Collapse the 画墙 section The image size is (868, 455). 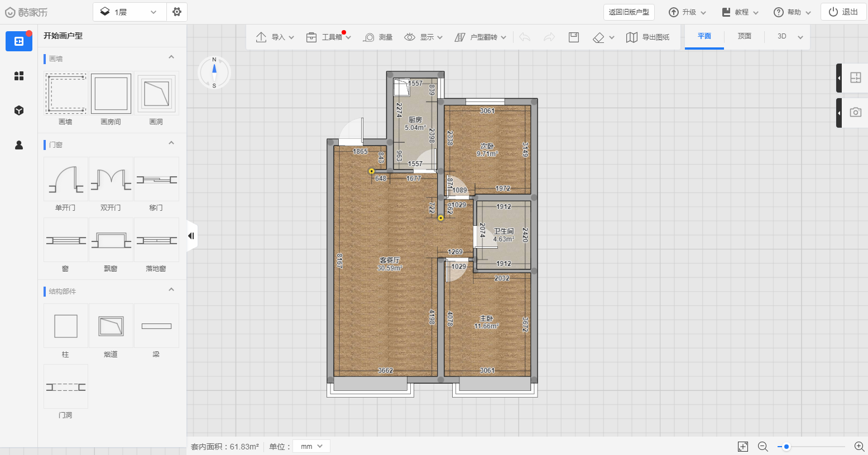click(171, 57)
